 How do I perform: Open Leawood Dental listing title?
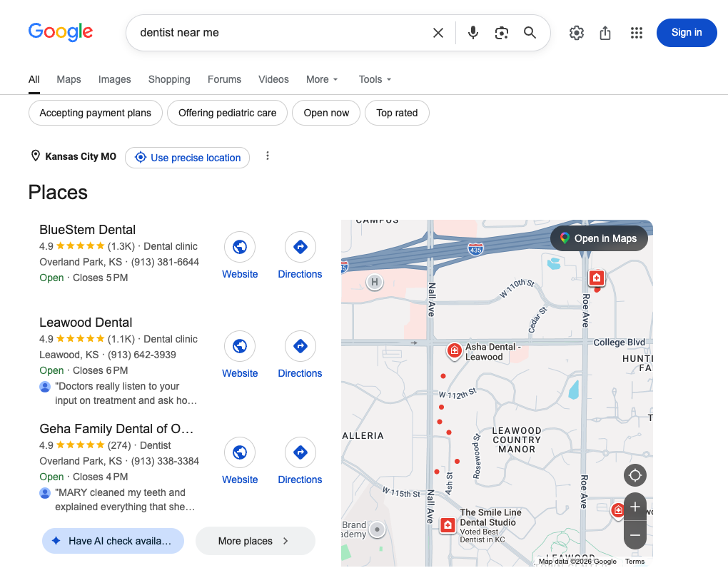[x=86, y=323]
